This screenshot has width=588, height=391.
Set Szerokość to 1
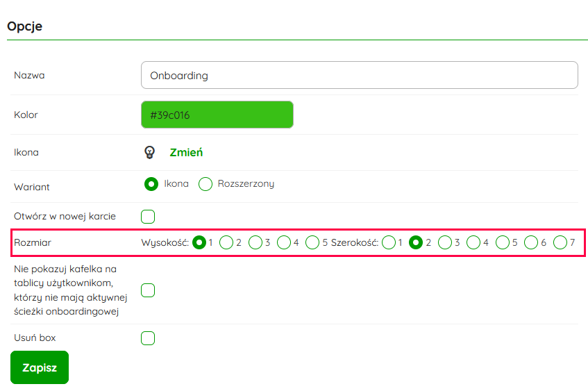[388, 242]
